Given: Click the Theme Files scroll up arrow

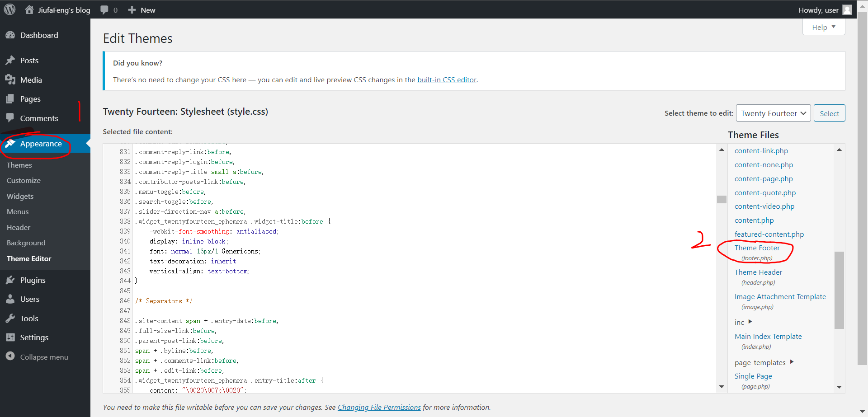Looking at the screenshot, I should coord(839,150).
